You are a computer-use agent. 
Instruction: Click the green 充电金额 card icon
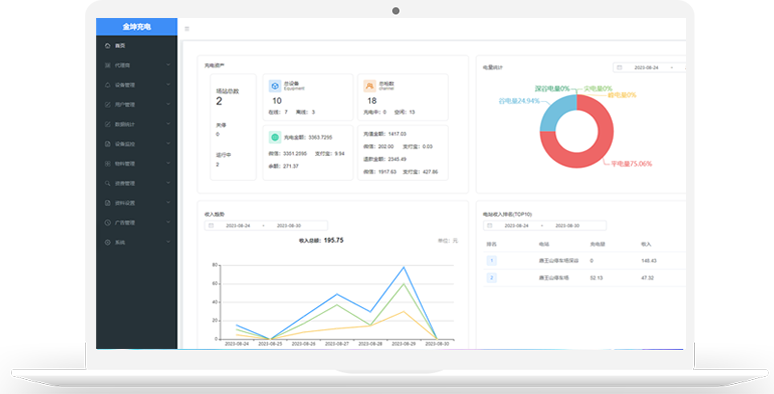[x=275, y=137]
